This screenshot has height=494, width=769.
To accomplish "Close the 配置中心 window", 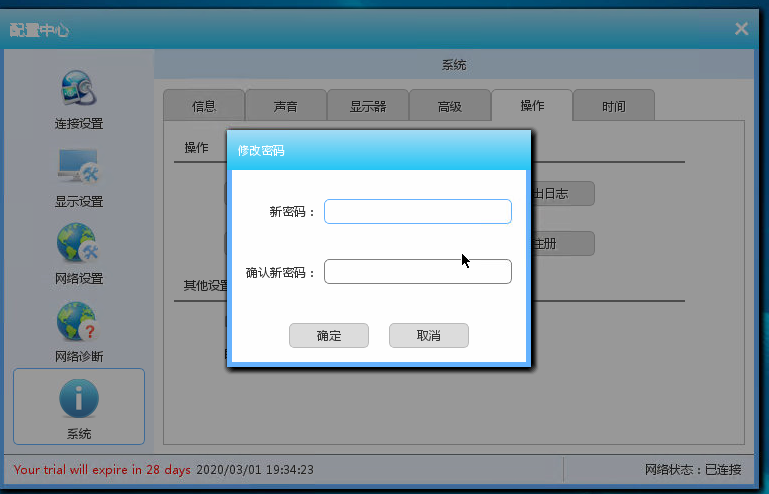I will [741, 29].
